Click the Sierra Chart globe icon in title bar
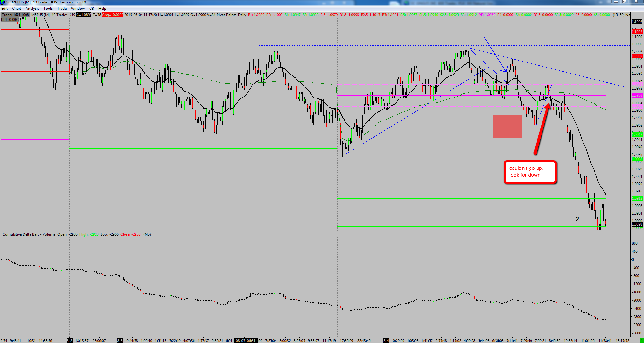The height and width of the screenshot is (343, 644). point(3,2)
